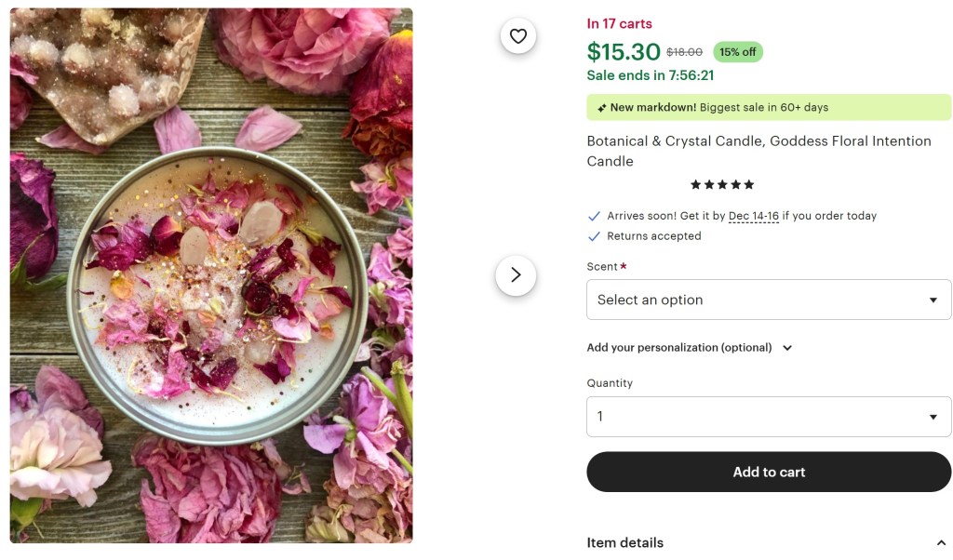953x560 pixels.
Task: Add the candle to cart
Action: coord(768,472)
